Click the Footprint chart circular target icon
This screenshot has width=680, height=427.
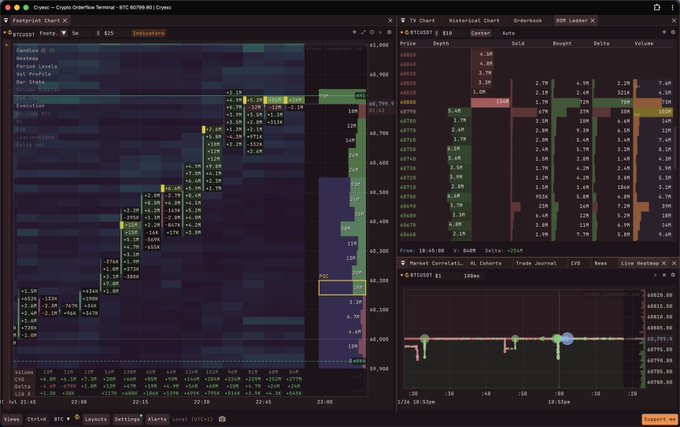click(372, 32)
